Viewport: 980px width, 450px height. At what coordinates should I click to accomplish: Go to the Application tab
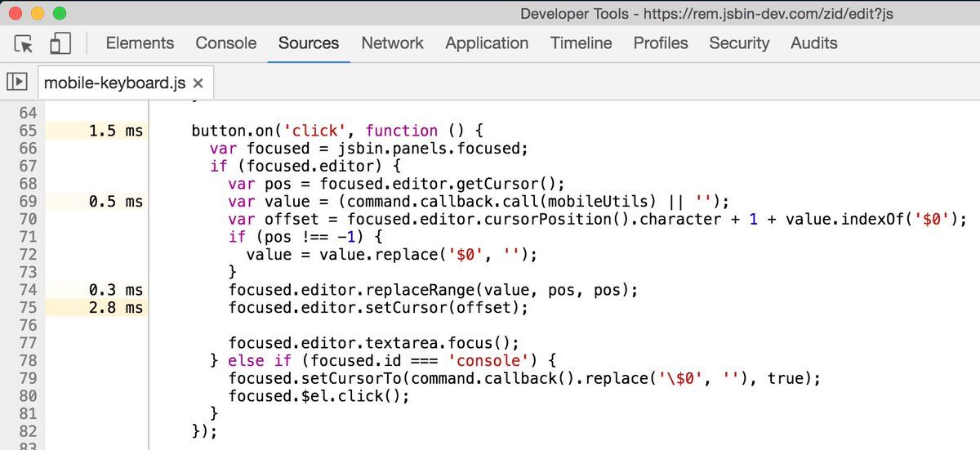pos(487,43)
